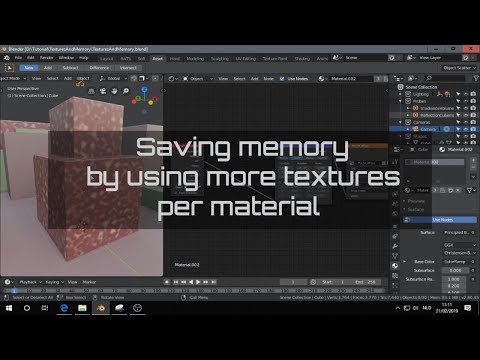Open the Material tab in properties
The height and width of the screenshot is (360, 480).
(395, 266)
